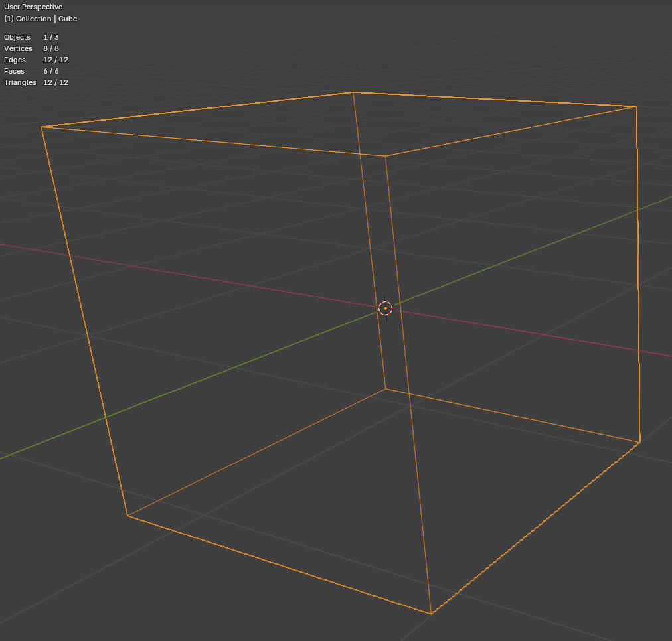Click the 3D cursor at cube center

point(386,308)
